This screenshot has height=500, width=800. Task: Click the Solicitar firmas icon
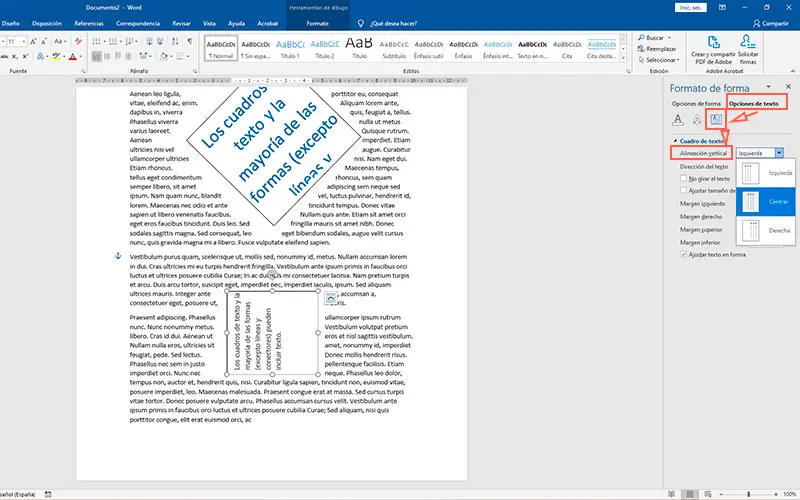(747, 42)
